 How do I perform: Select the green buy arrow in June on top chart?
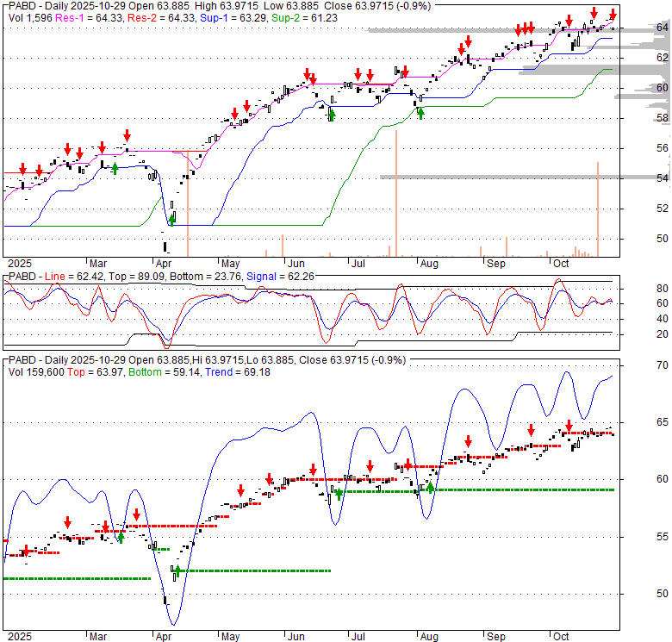[x=332, y=115]
